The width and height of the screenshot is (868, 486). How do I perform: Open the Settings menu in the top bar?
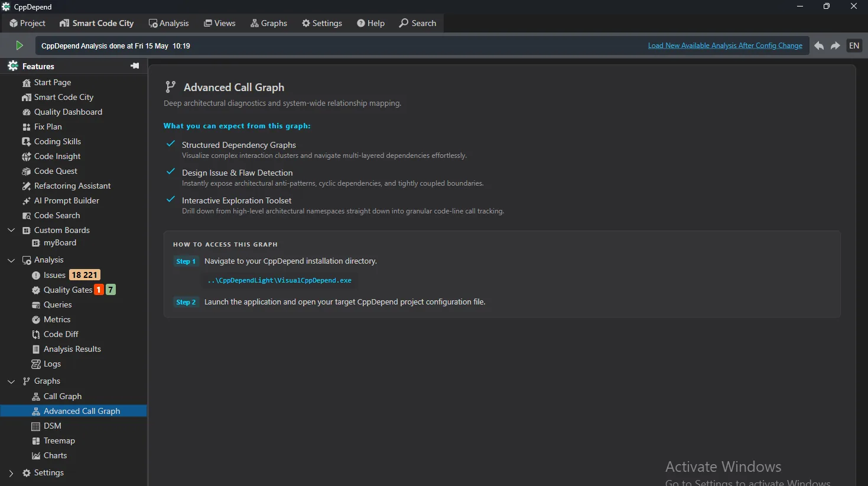pos(322,23)
